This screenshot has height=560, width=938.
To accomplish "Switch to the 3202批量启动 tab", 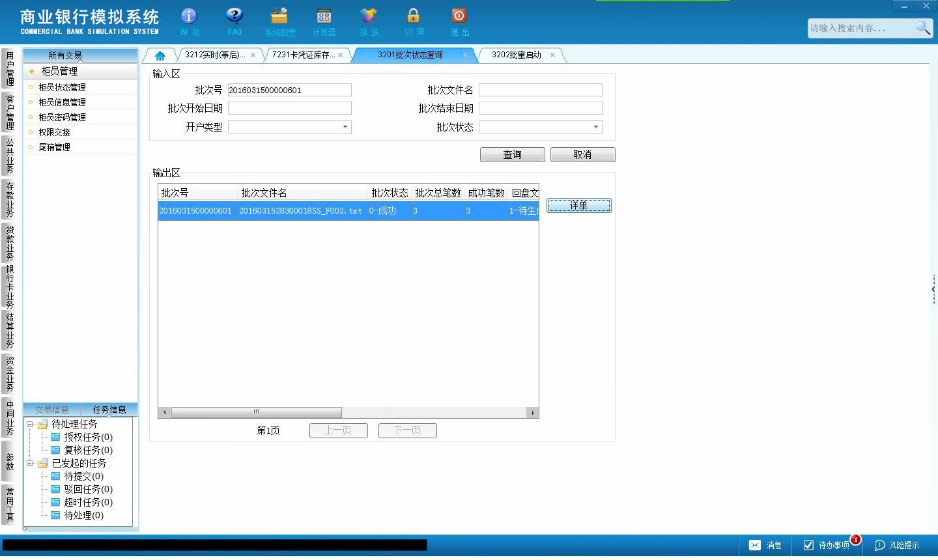I will click(517, 55).
